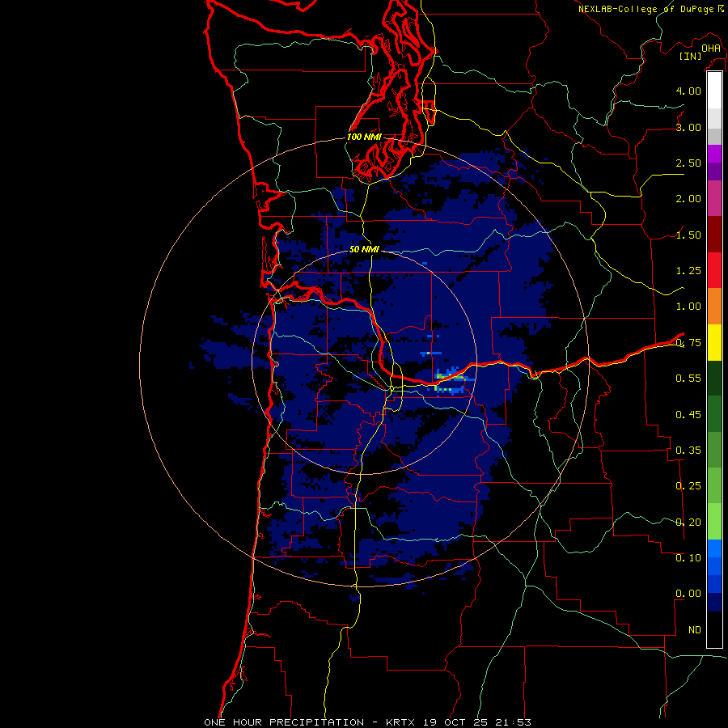Click the OHA product label
This screenshot has height=728, width=728.
point(711,48)
